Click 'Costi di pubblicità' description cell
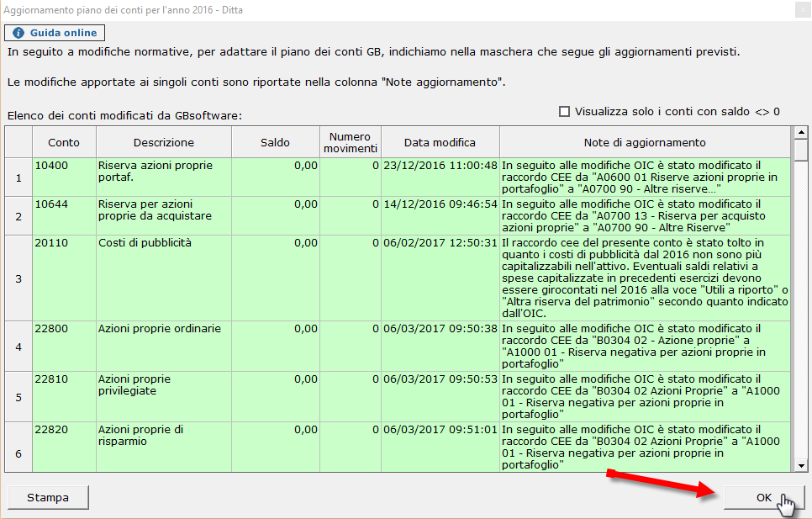This screenshot has height=519, width=812. pos(164,278)
